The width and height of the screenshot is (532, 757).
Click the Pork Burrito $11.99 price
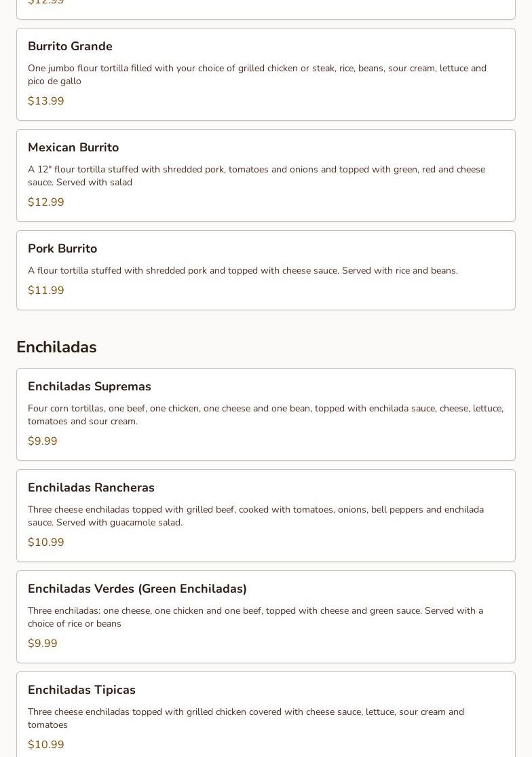(x=46, y=291)
